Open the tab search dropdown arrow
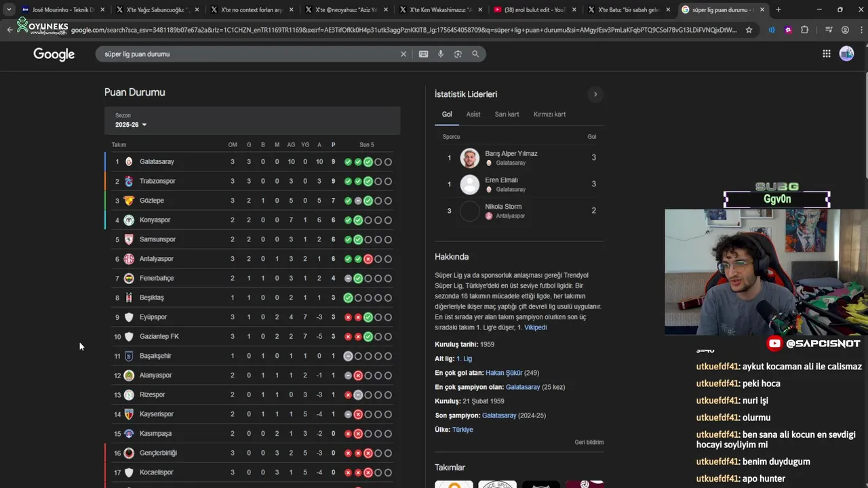This screenshot has width=868, height=488. 8,9
